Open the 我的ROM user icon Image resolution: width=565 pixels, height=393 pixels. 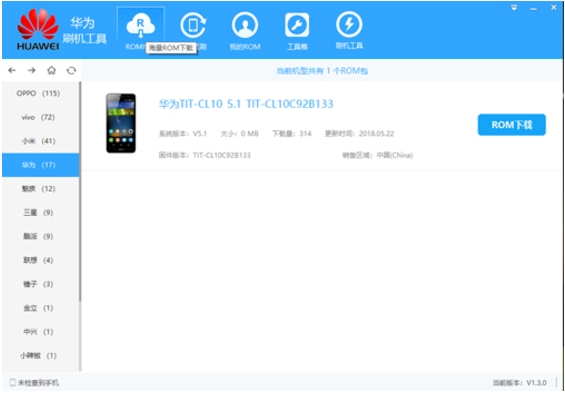click(245, 25)
